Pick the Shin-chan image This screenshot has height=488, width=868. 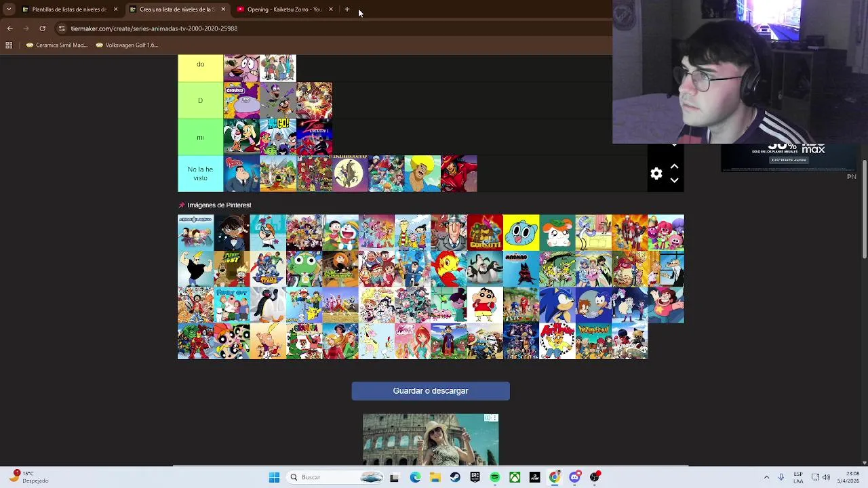[x=485, y=305]
